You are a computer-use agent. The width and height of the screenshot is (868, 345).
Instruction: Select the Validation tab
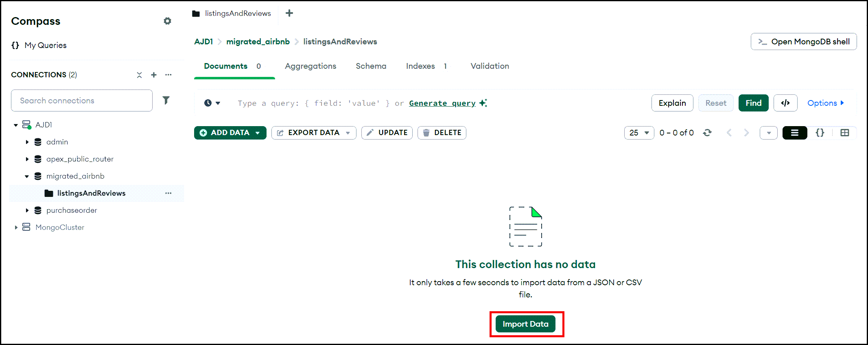[490, 66]
